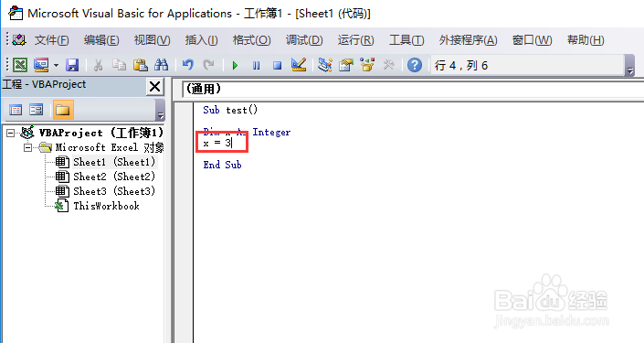Click the VBA code window icon in menu bar
The image size is (644, 343).
pos(19,40)
